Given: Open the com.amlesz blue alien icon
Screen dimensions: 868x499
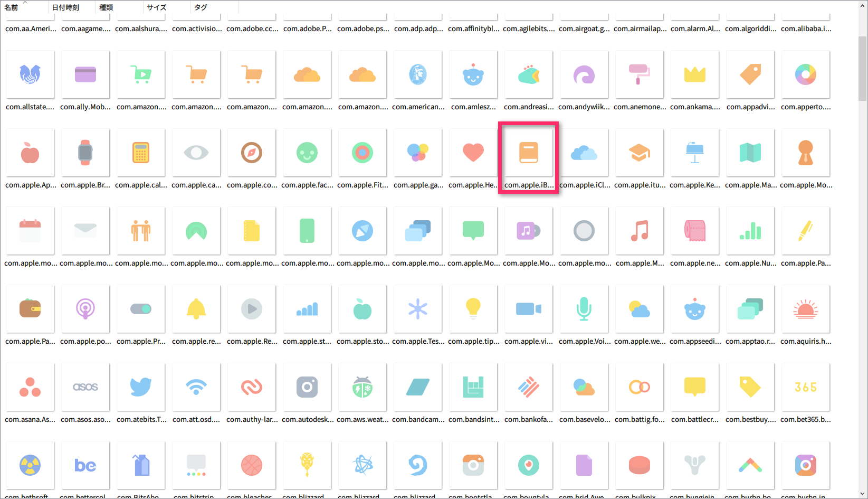Looking at the screenshot, I should click(473, 74).
